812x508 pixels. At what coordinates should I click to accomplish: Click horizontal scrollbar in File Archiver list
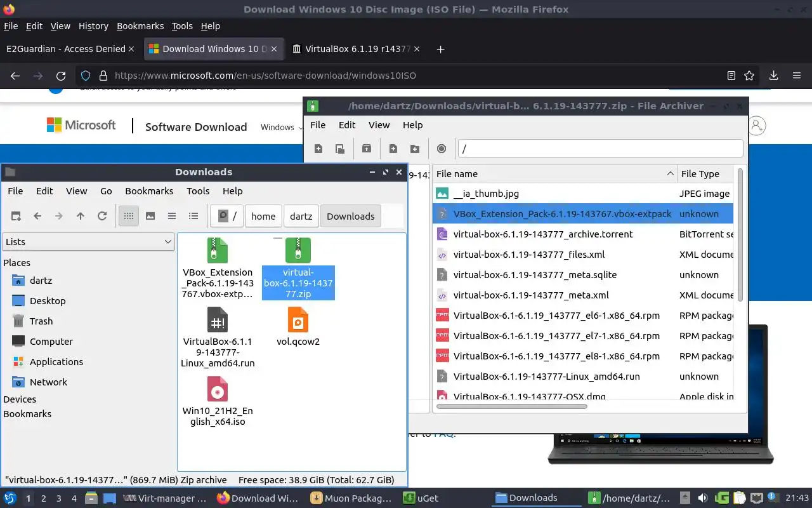click(x=511, y=406)
